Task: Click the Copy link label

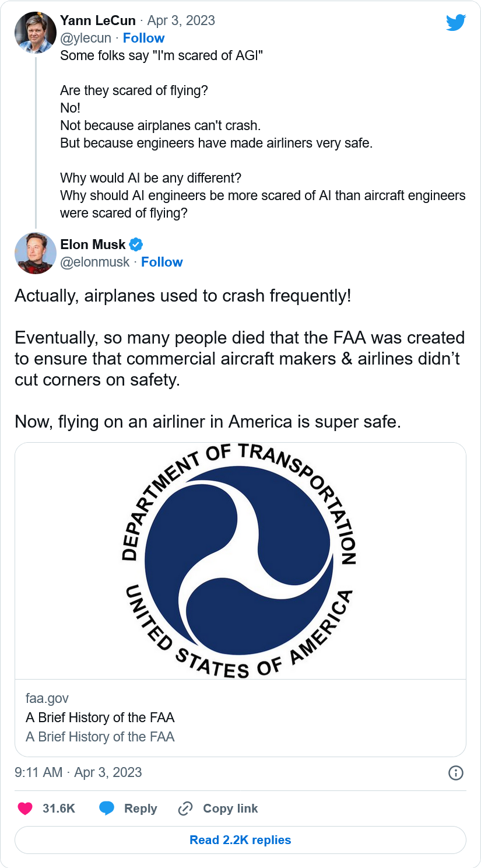Action: 230,808
